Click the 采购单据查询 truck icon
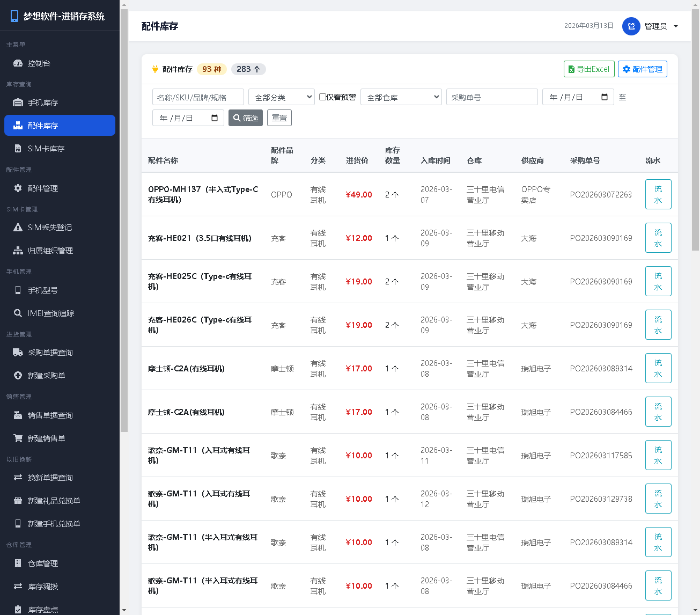Viewport: 700px width, 615px height. click(18, 353)
